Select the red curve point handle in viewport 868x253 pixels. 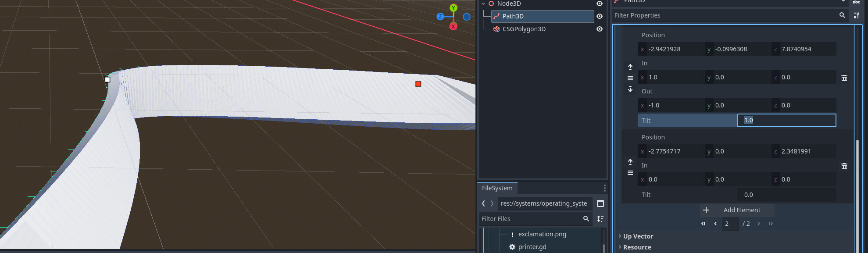click(x=418, y=84)
